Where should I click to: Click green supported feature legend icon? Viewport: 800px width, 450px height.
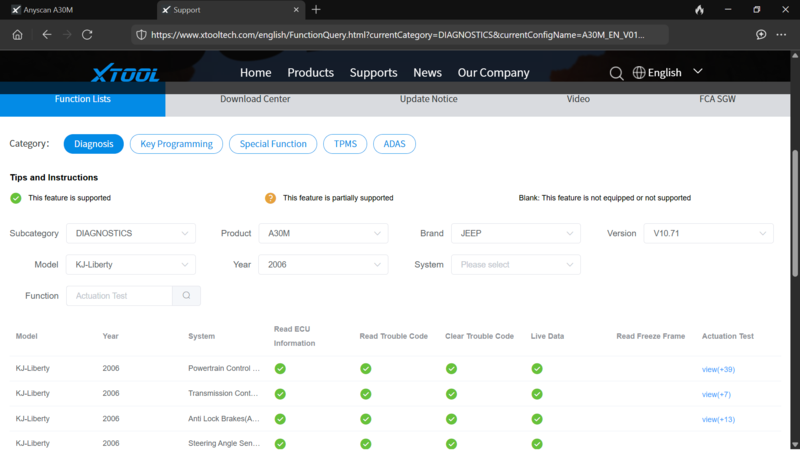16,198
